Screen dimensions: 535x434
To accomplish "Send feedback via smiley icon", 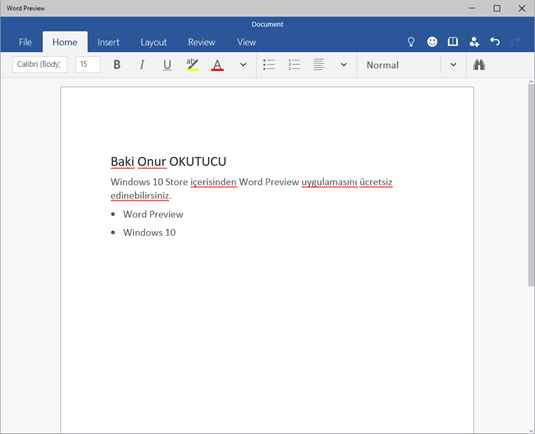I will click(432, 42).
